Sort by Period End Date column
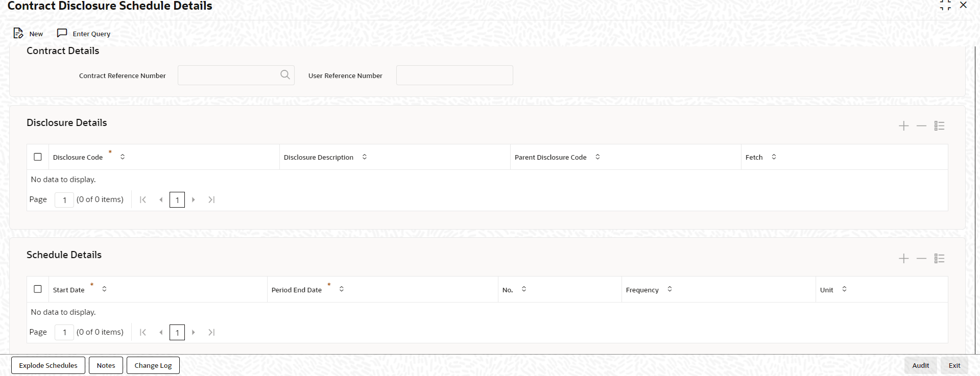Screen dimensions: 980x376 (342, 289)
